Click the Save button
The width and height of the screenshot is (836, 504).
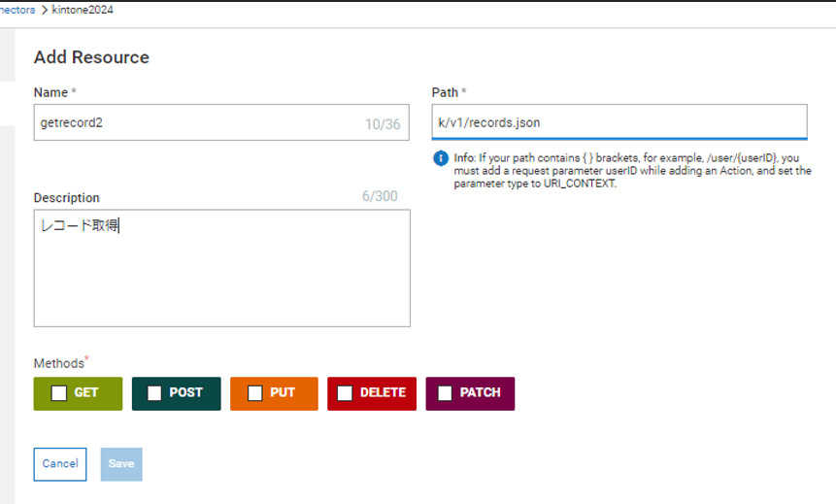(121, 464)
